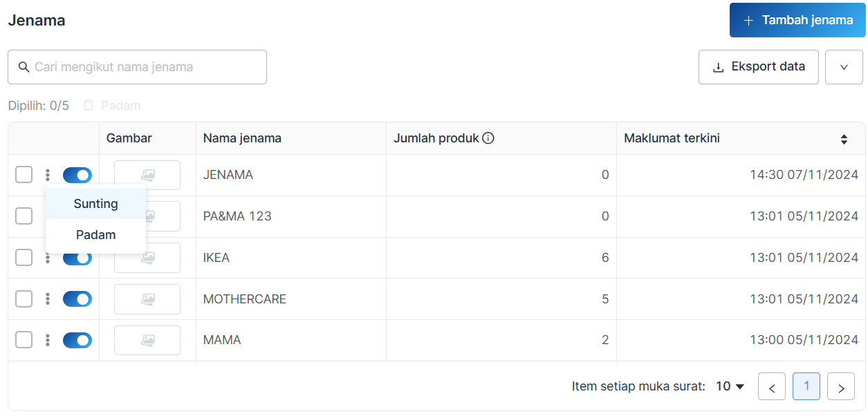
Task: Open items per page dropdown
Action: pos(730,386)
